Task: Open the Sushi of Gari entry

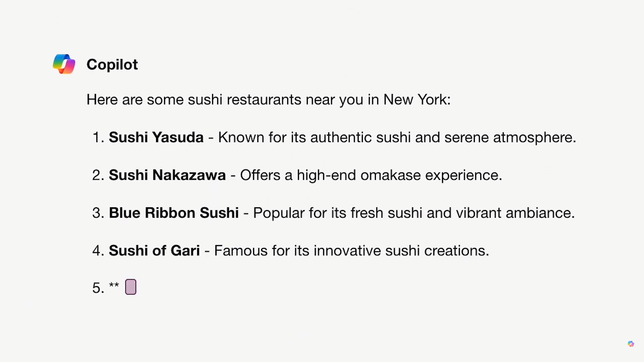Action: click(154, 251)
